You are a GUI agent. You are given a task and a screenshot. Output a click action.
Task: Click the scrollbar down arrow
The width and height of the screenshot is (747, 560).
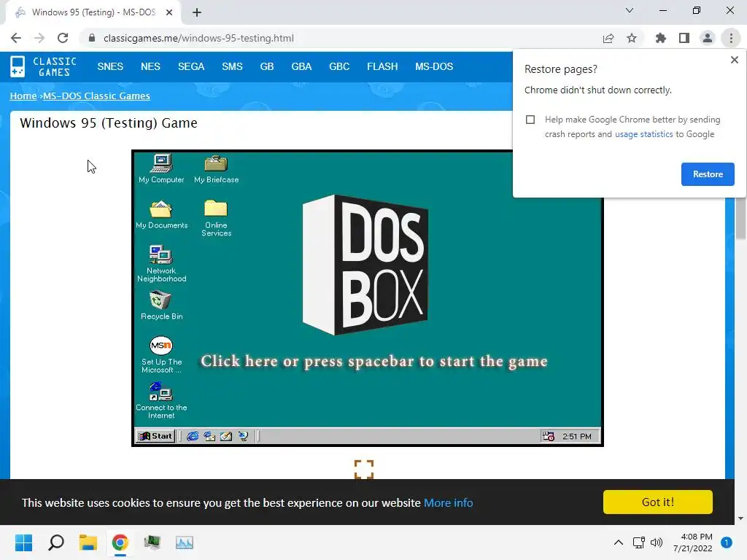pos(740,518)
